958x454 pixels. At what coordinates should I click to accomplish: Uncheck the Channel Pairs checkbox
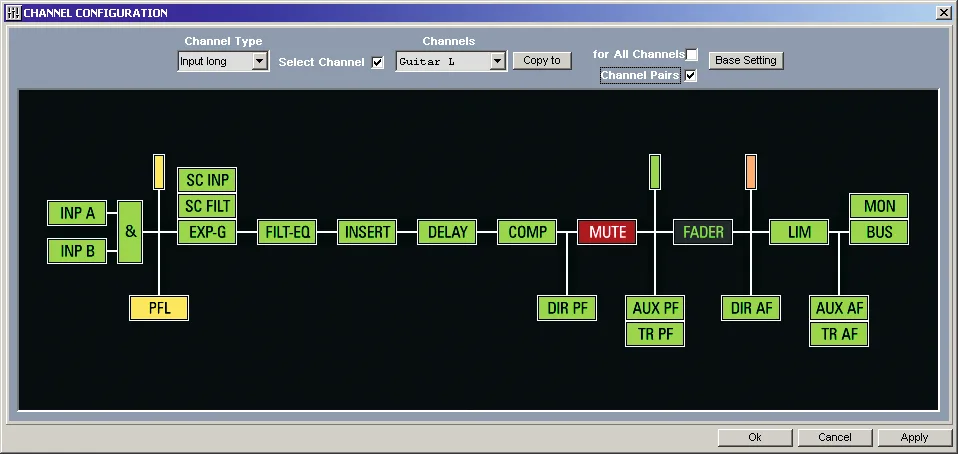(x=691, y=75)
